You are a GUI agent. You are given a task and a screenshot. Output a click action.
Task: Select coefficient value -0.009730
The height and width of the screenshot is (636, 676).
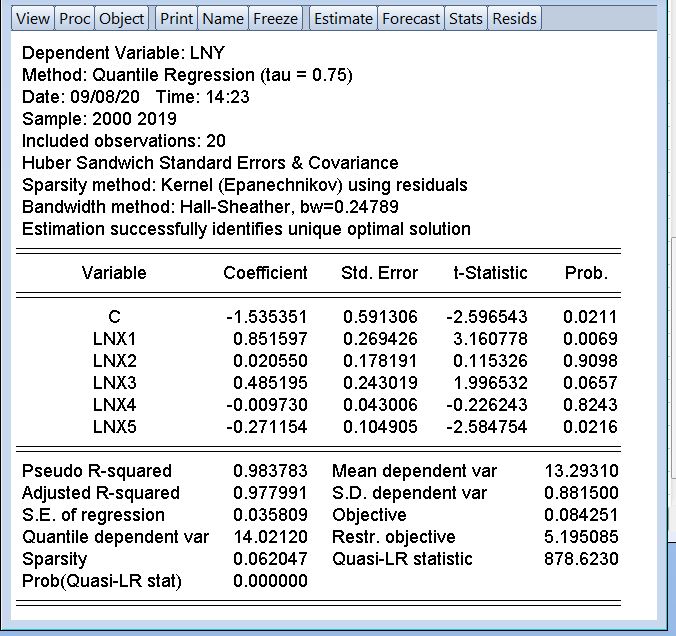267,405
